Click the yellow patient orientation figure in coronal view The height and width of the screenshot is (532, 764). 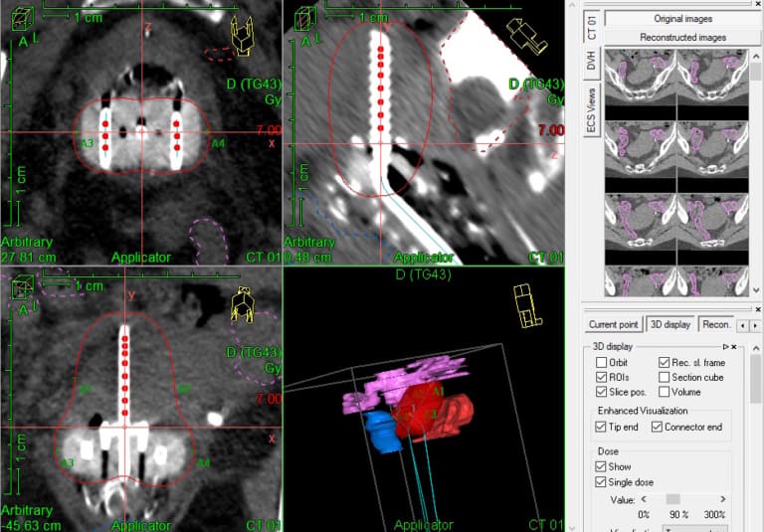tap(243, 304)
